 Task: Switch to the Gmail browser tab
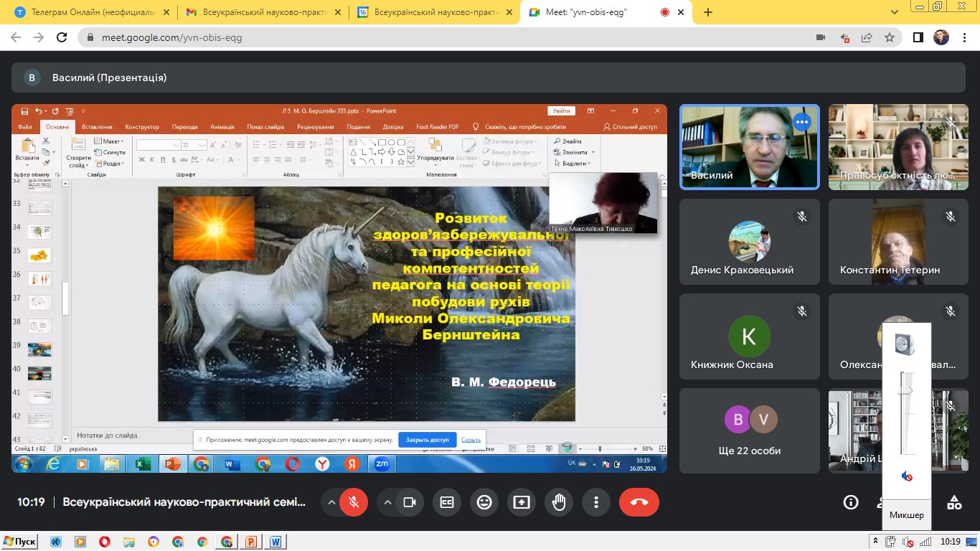[x=258, y=12]
